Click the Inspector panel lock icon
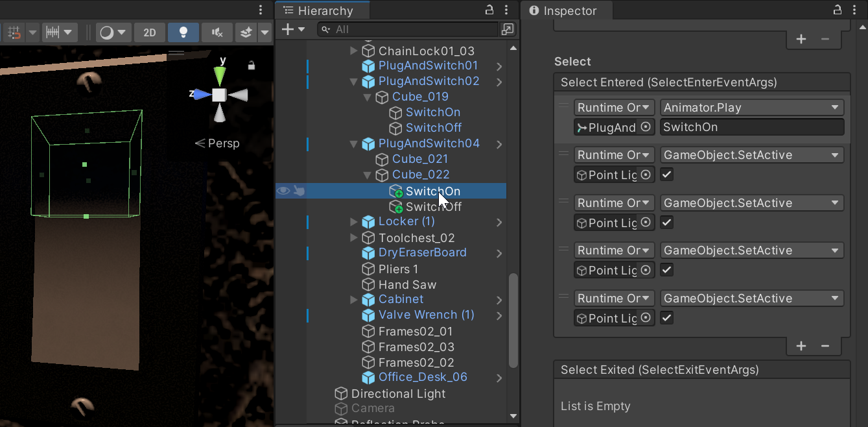Viewport: 868px width, 427px height. tap(839, 10)
